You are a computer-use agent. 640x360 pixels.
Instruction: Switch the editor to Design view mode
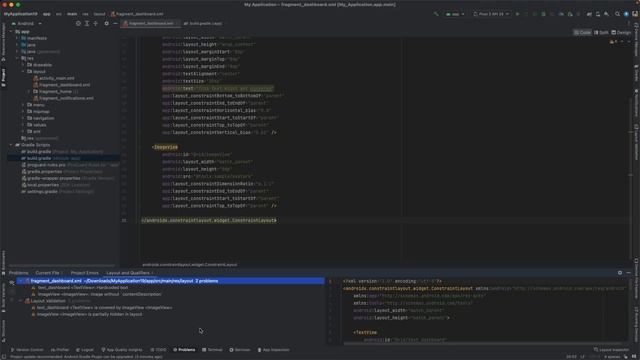[621, 32]
